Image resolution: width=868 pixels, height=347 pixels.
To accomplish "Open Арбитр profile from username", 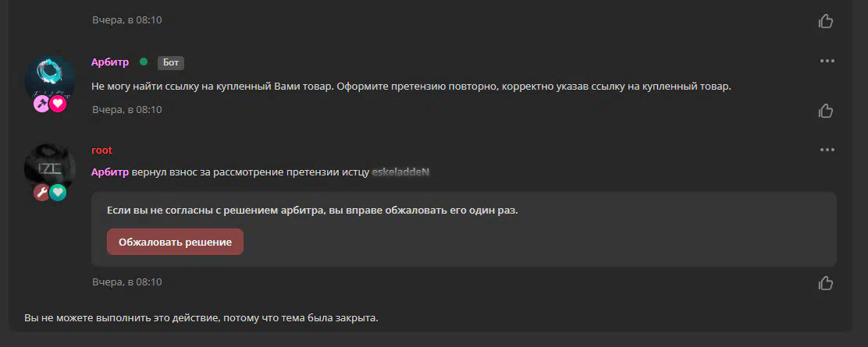I will (110, 62).
